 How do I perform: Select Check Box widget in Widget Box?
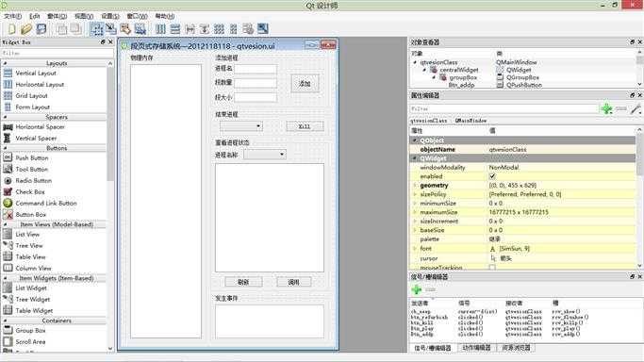[29, 191]
